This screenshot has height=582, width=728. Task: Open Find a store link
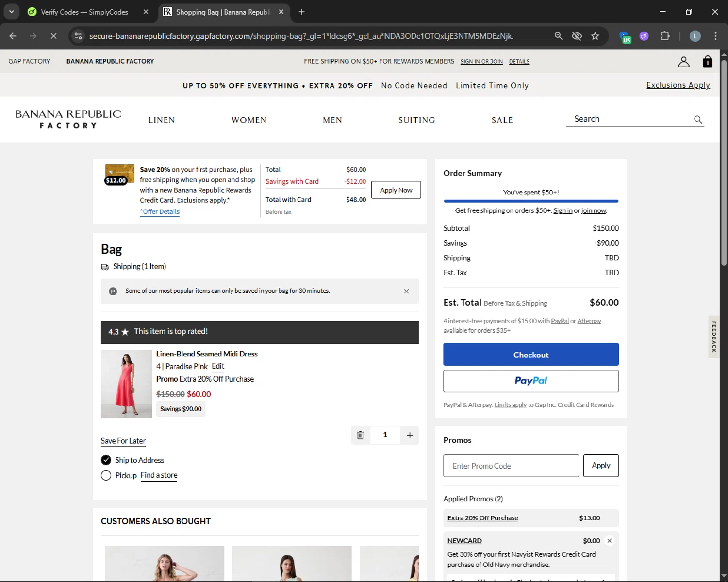(159, 475)
